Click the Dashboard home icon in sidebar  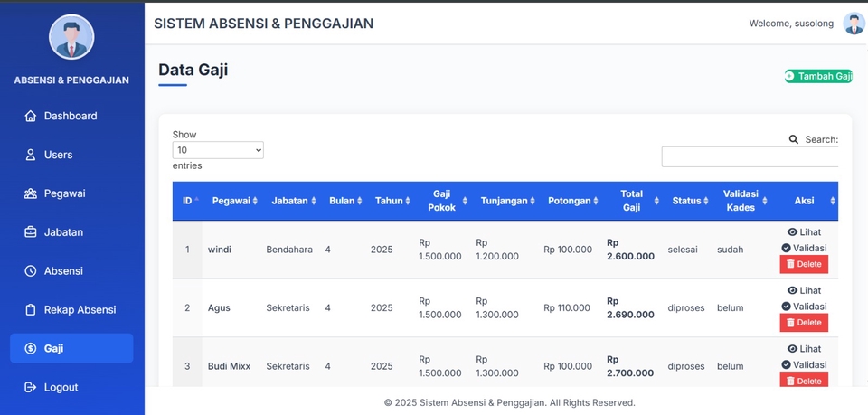pos(31,117)
